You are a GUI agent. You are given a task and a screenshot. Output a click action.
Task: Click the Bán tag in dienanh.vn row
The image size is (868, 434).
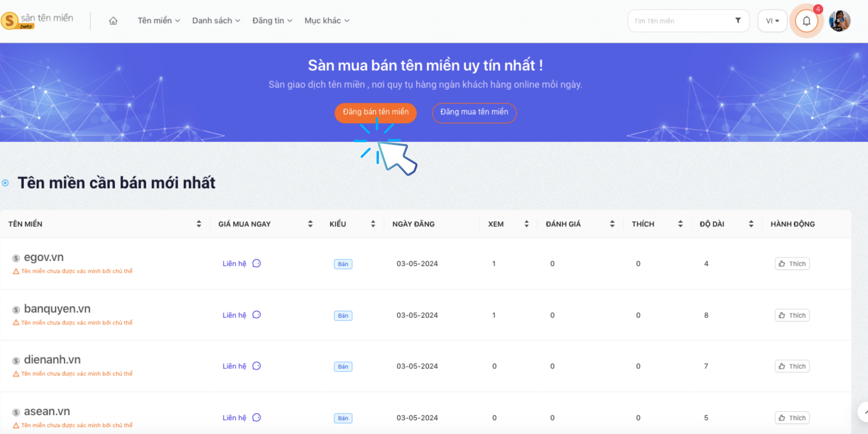(343, 367)
